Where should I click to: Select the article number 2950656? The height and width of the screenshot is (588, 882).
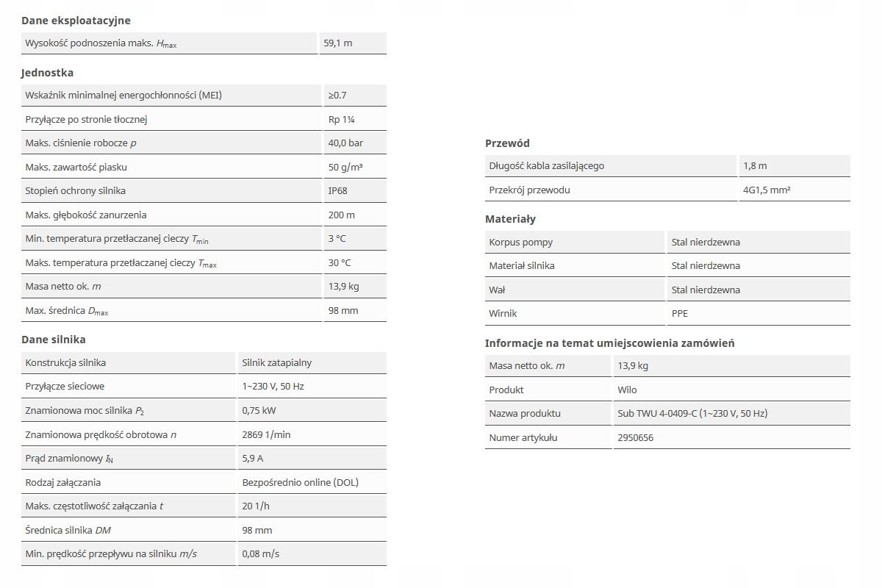pyautogui.click(x=636, y=438)
